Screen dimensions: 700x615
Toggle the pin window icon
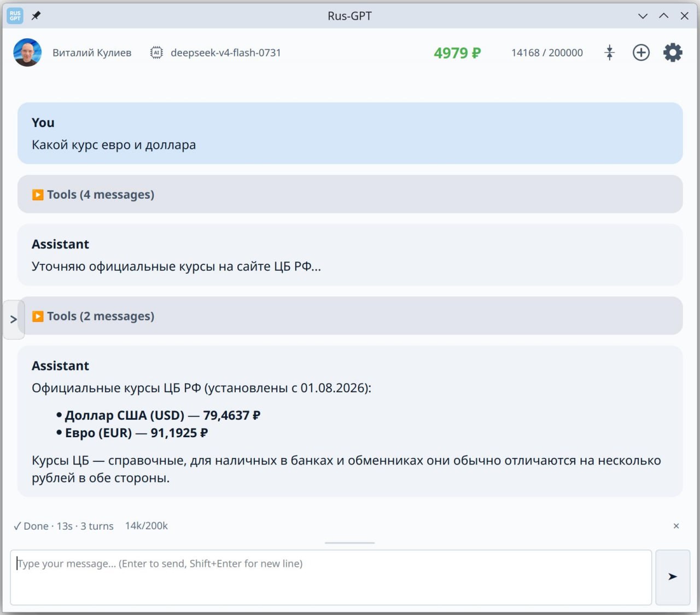pyautogui.click(x=36, y=16)
